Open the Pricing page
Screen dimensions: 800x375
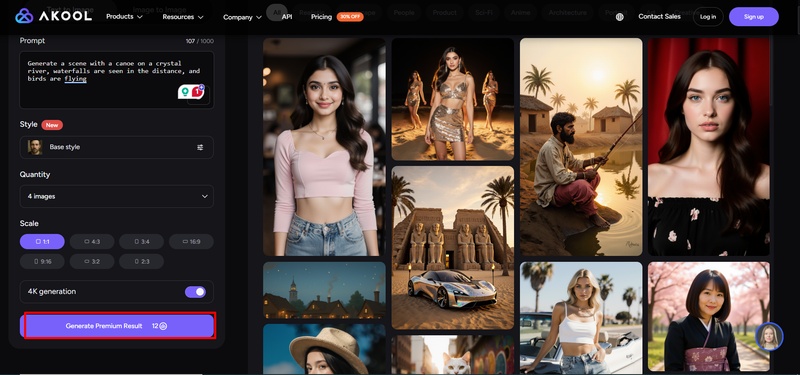point(321,17)
